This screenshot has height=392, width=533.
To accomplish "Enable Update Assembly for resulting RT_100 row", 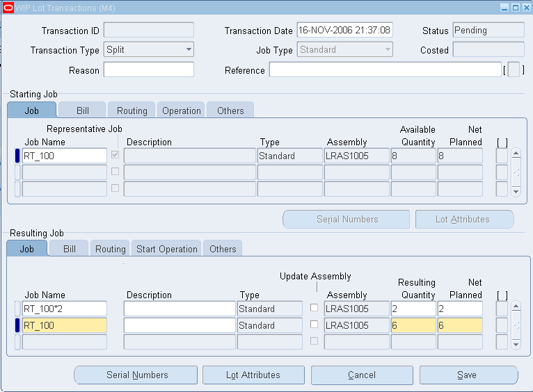I will (314, 324).
